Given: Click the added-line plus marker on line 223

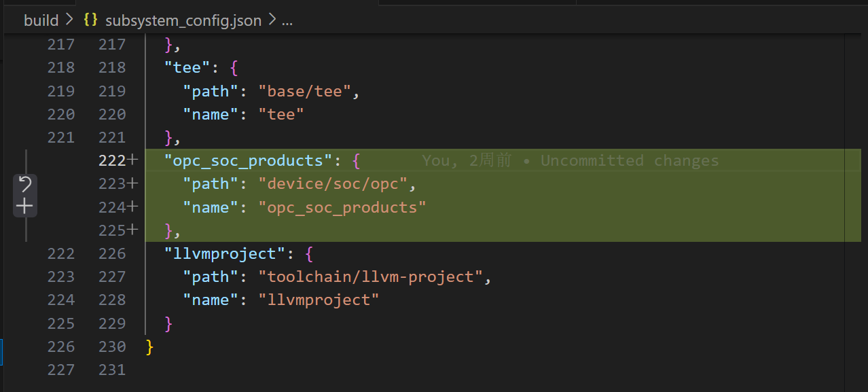Looking at the screenshot, I should pos(132,183).
